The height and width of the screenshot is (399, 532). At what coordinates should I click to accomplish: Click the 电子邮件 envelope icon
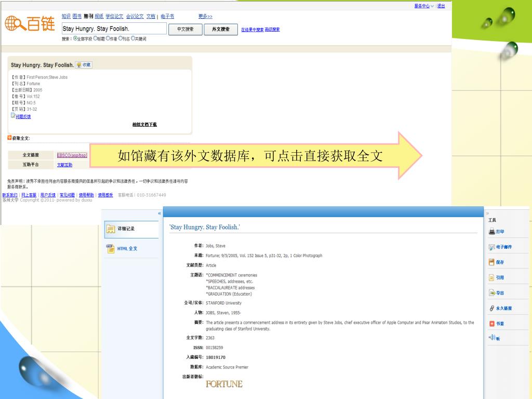[x=491, y=247]
